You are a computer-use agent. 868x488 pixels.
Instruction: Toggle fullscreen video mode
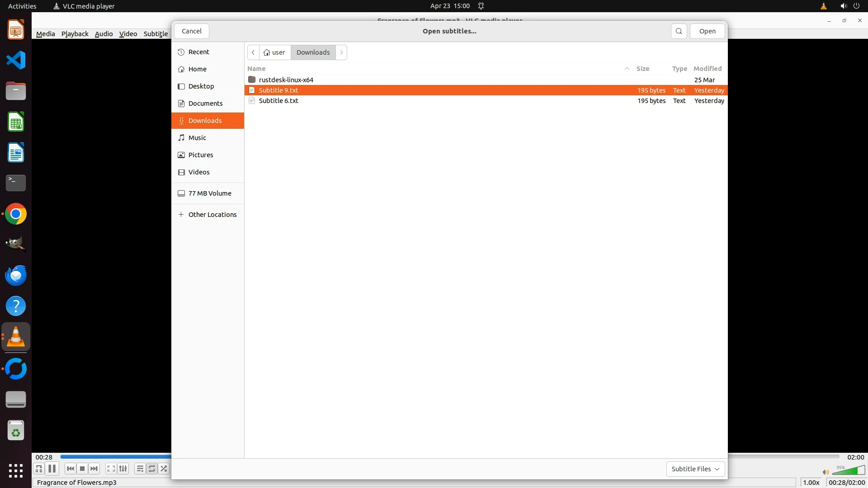111,469
